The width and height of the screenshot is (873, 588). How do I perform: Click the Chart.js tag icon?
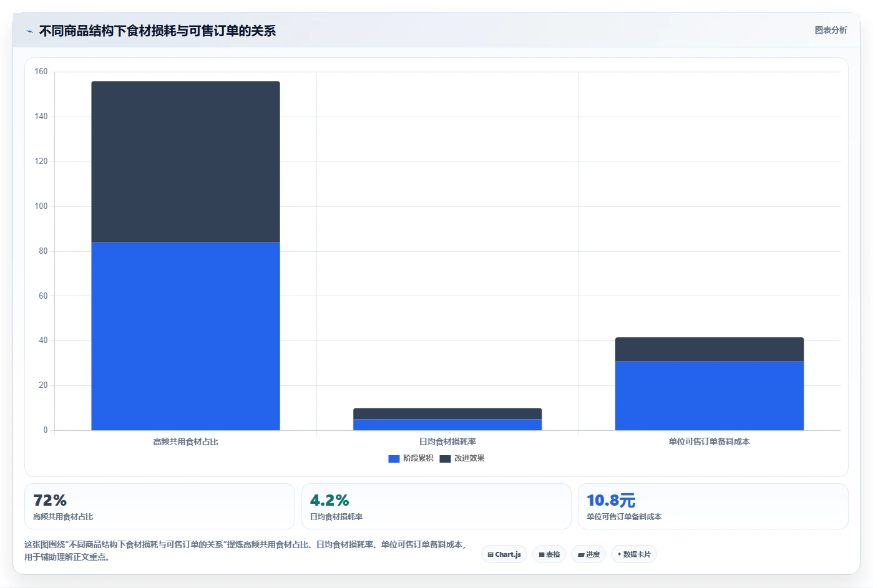pos(490,554)
